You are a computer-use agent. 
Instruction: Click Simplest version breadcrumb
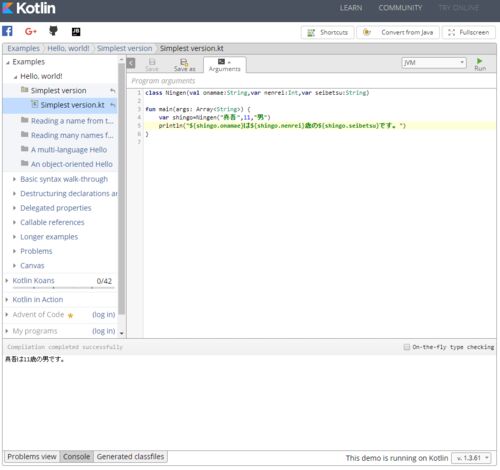coord(124,48)
